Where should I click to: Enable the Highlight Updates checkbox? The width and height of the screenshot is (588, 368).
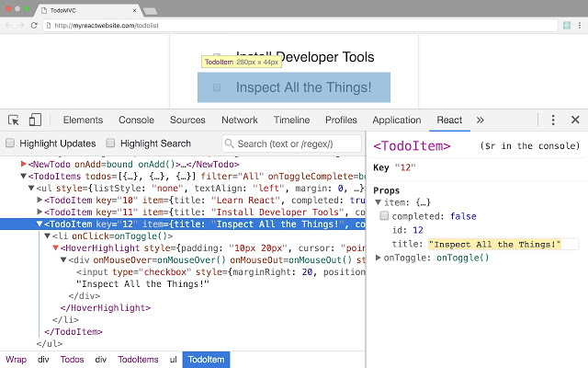click(10, 144)
